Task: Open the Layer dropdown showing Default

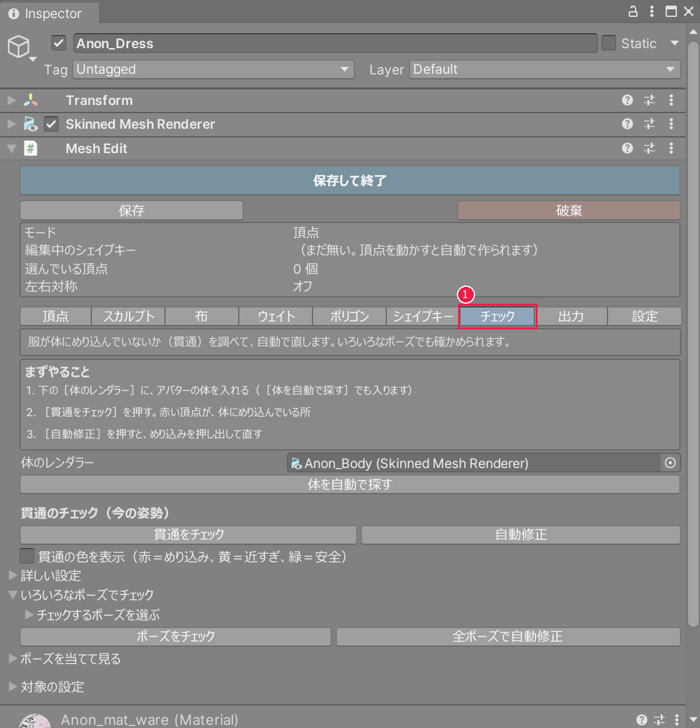Action: [544, 69]
